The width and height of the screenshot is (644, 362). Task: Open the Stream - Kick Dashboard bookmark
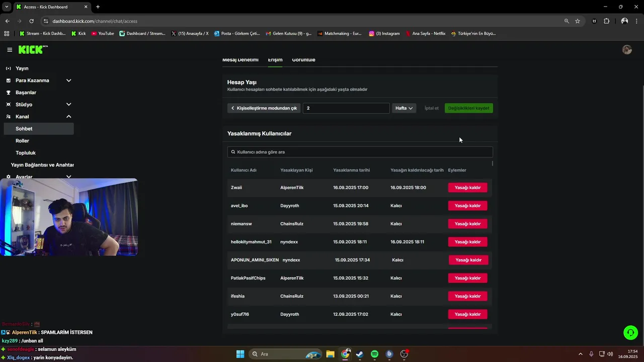43,34
